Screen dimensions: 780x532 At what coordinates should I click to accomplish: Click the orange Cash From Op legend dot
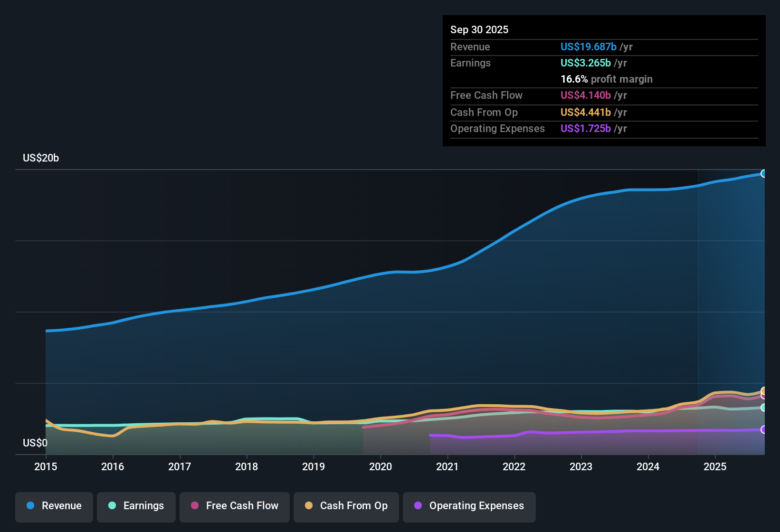[309, 506]
